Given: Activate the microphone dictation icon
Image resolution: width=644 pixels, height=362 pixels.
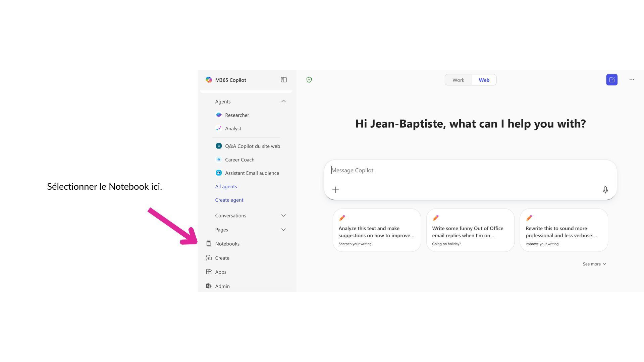Looking at the screenshot, I should [605, 190].
